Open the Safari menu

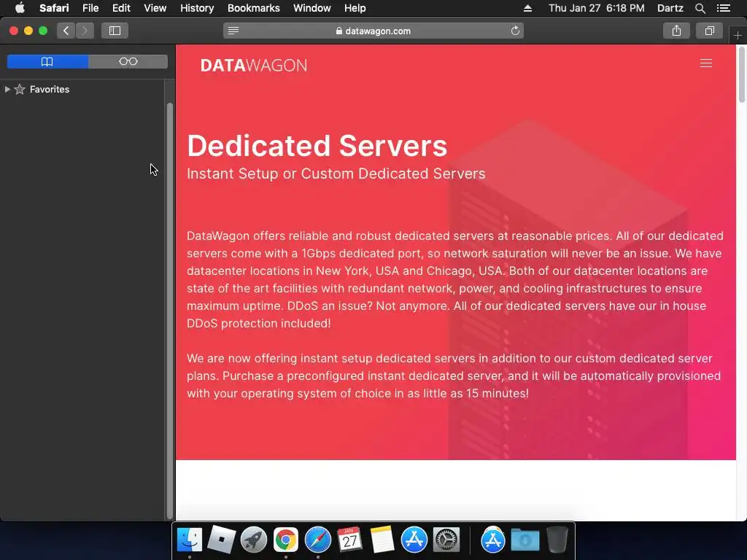[54, 8]
